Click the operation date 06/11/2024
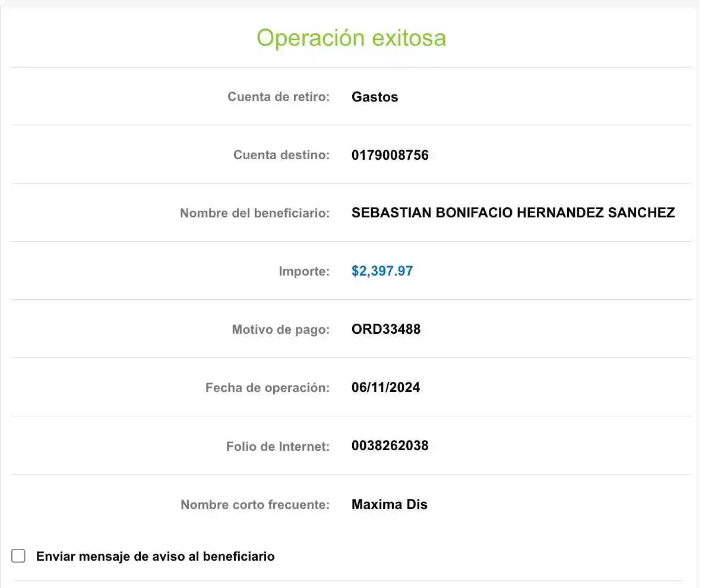This screenshot has width=702, height=588. (x=385, y=388)
